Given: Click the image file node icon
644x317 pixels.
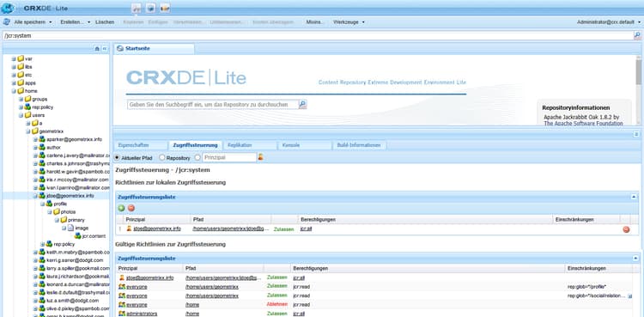Looking at the screenshot, I should (70, 228).
